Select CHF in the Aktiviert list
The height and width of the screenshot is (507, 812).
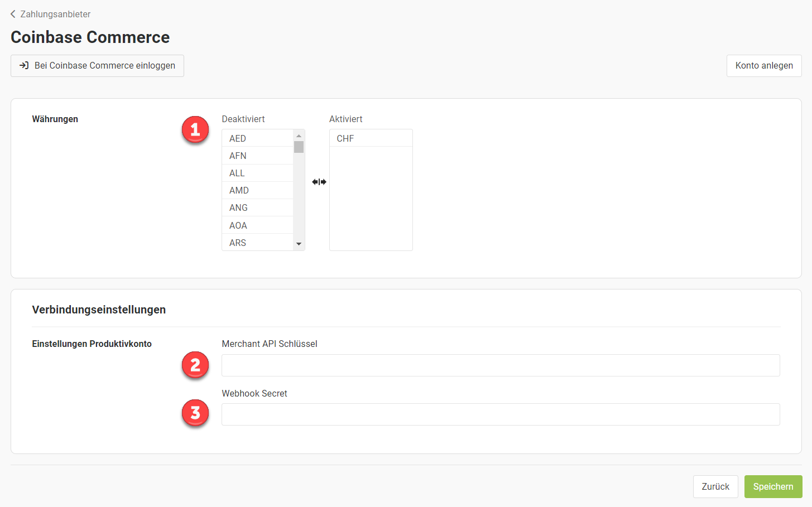371,138
